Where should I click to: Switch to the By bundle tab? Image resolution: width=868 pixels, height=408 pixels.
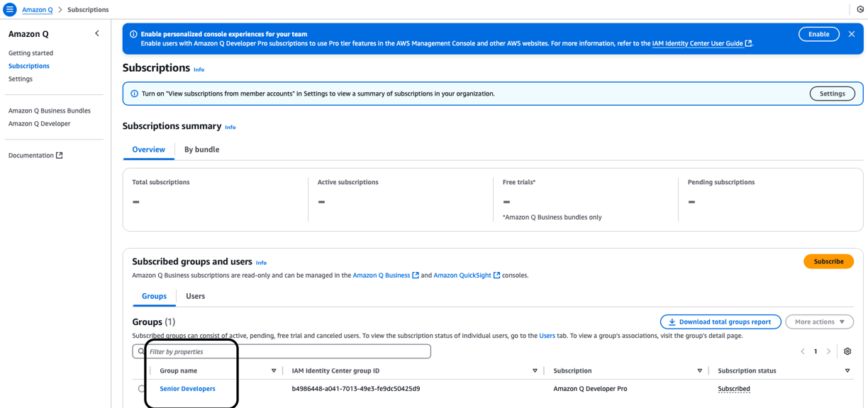201,149
